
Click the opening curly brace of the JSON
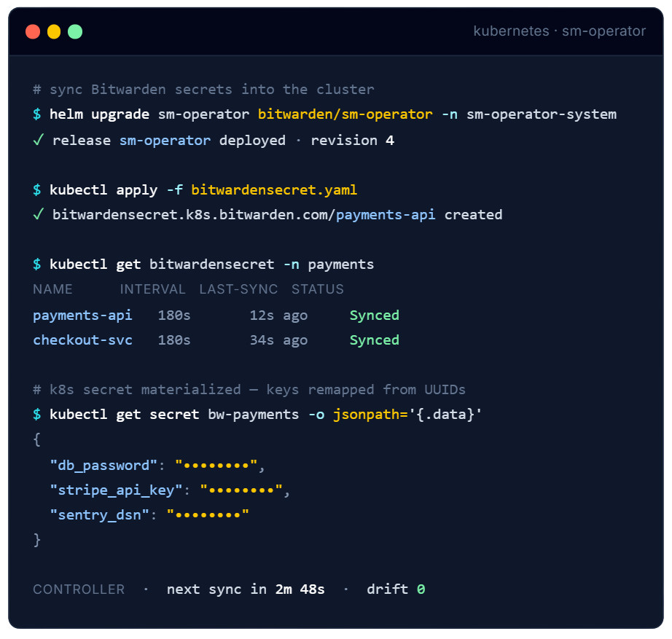click(x=37, y=439)
